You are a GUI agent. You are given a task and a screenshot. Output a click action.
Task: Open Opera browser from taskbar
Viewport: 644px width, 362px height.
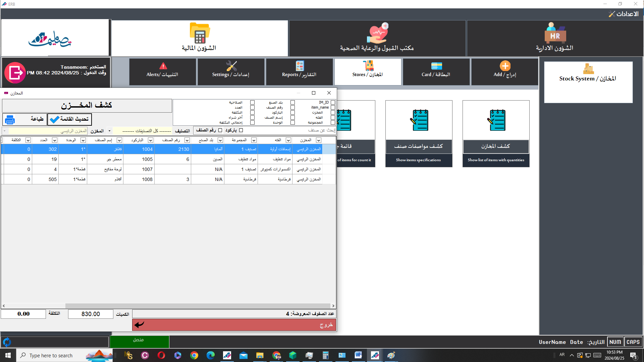(161, 355)
